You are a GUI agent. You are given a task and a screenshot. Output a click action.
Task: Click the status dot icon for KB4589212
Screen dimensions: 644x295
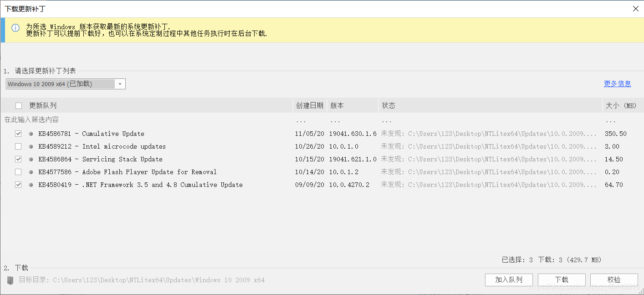coord(31,147)
